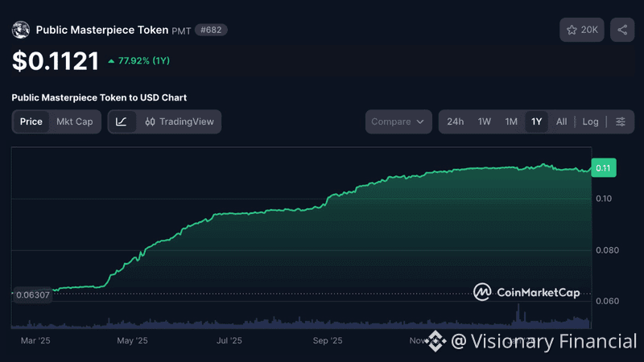Click the Mar '25 axis label
The image size is (644, 362).
[x=35, y=340]
